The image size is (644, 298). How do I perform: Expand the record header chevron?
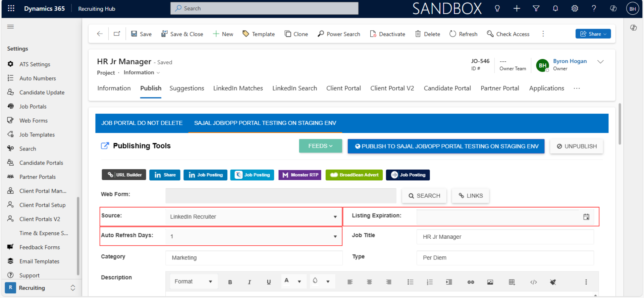coord(600,62)
